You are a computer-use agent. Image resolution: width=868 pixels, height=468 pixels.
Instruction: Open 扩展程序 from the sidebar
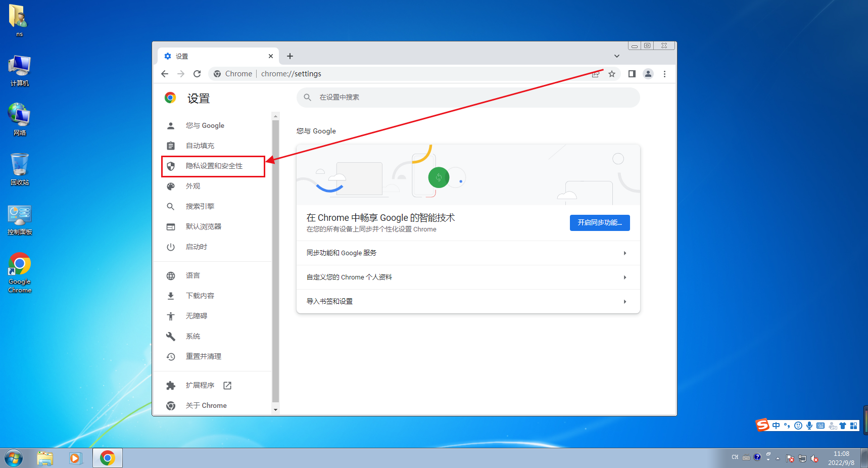click(213, 385)
